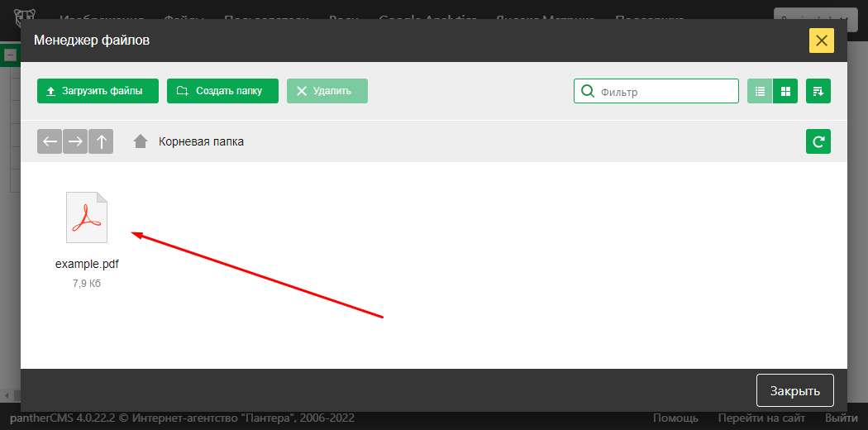Follow the Перейти на сайт link
This screenshot has height=430, width=868.
pyautogui.click(x=761, y=418)
